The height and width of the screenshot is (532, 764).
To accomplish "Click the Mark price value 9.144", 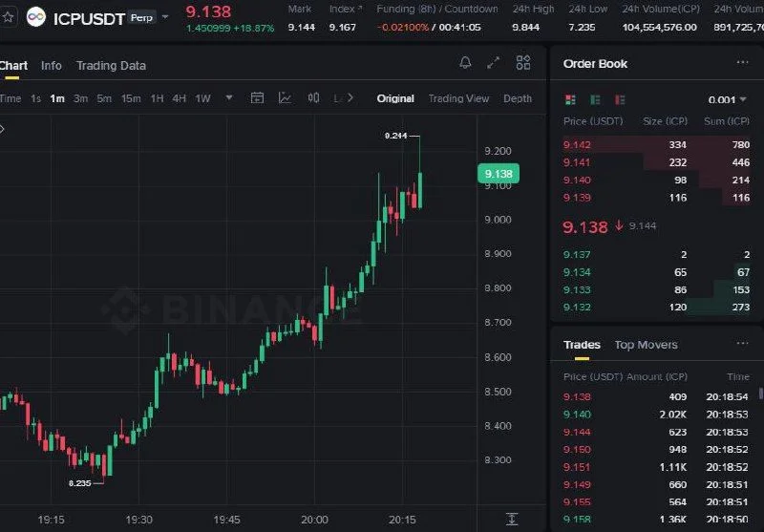I will [301, 28].
